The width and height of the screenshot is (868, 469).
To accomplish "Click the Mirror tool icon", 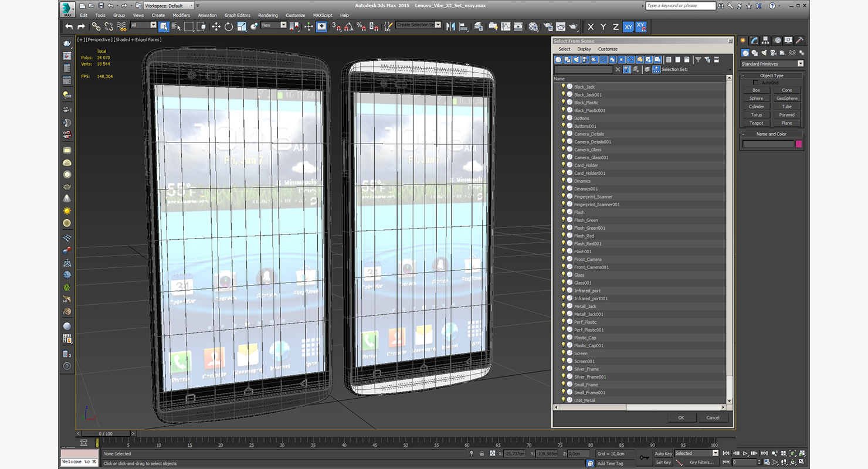I will [450, 26].
